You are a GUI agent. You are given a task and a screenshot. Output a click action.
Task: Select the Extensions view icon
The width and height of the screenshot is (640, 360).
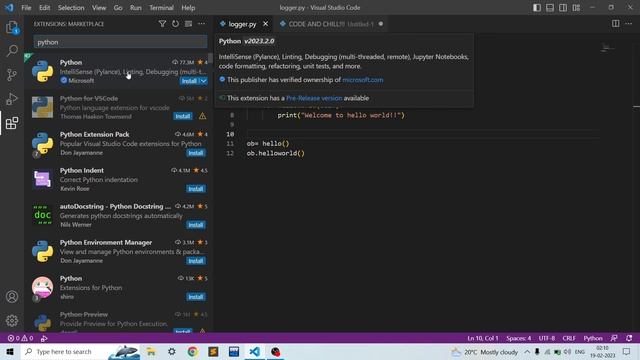[12, 123]
